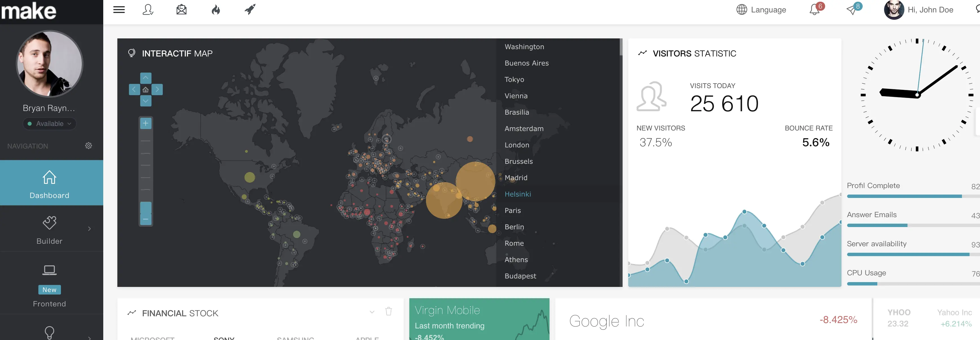The width and height of the screenshot is (980, 340).
Task: Click the map zoom slider handle
Action: 146,208
